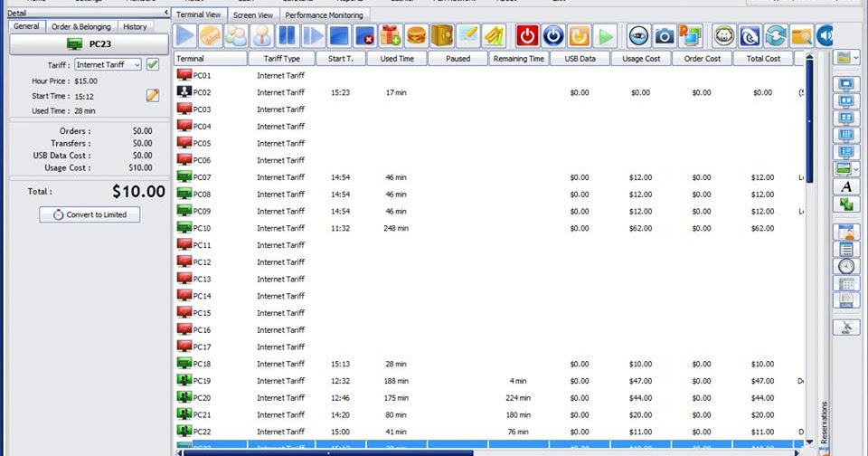Click the camera screenshot icon

click(665, 36)
